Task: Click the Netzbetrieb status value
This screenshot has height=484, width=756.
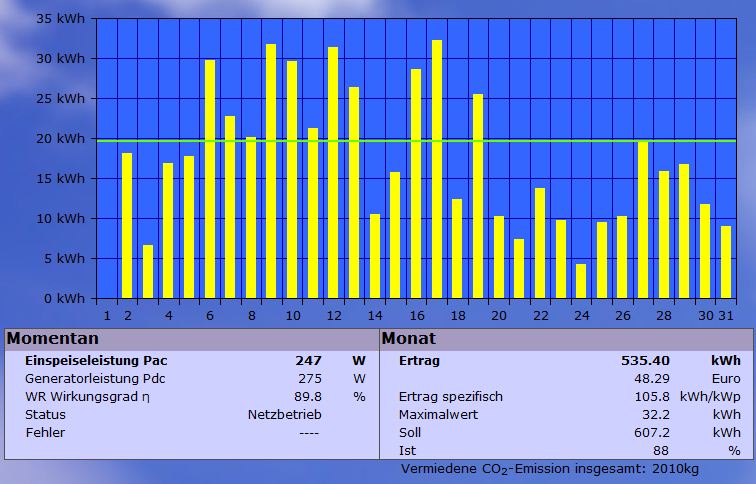Action: 284,415
